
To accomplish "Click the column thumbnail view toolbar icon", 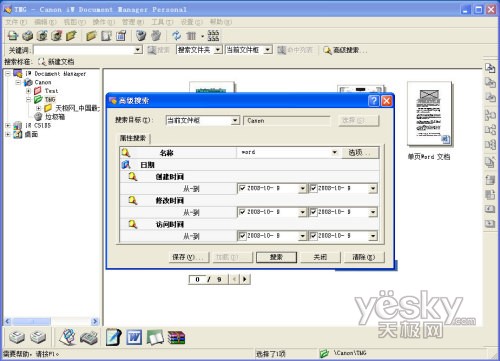I will (191, 35).
